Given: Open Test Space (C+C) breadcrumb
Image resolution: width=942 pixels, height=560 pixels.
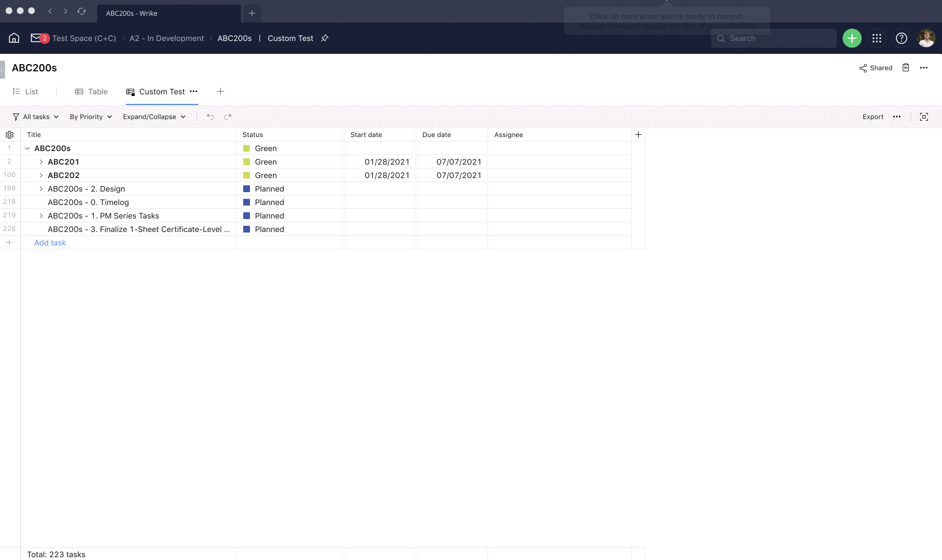Looking at the screenshot, I should tap(84, 38).
